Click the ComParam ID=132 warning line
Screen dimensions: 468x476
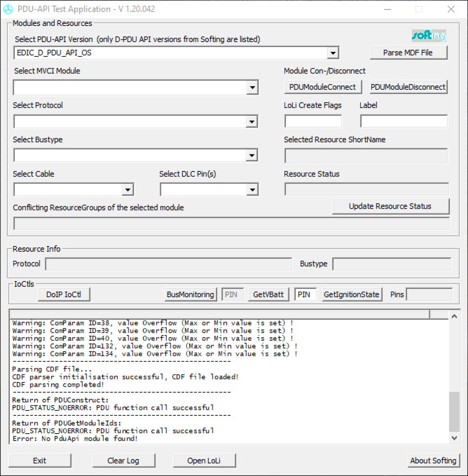[x=155, y=346]
